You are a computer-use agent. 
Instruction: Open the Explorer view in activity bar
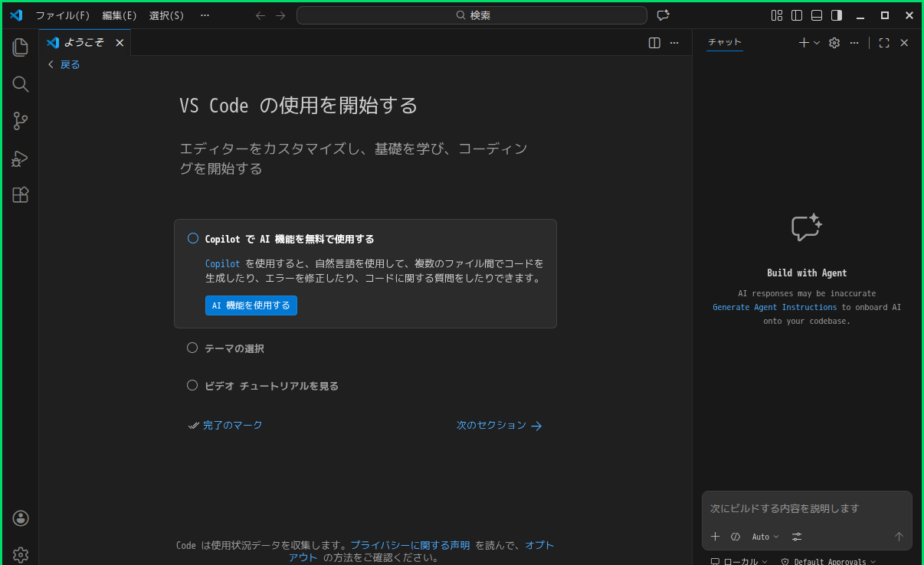tap(21, 47)
